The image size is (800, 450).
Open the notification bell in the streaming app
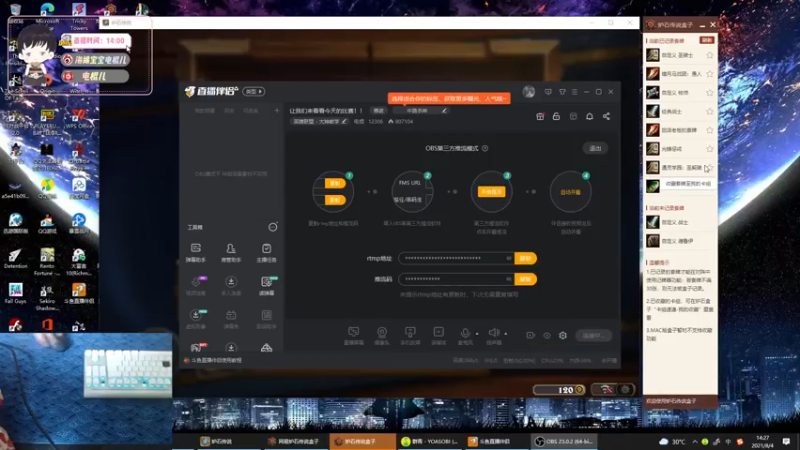click(589, 116)
